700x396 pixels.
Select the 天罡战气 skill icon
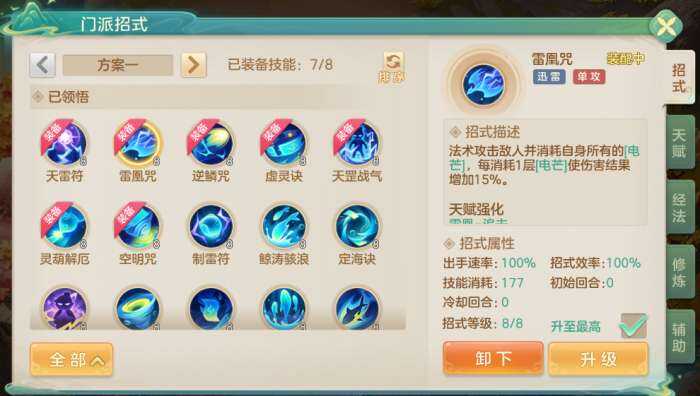(x=357, y=143)
